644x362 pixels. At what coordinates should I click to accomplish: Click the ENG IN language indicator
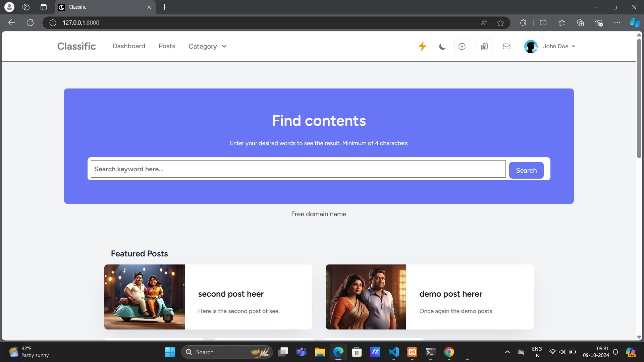pyautogui.click(x=537, y=352)
